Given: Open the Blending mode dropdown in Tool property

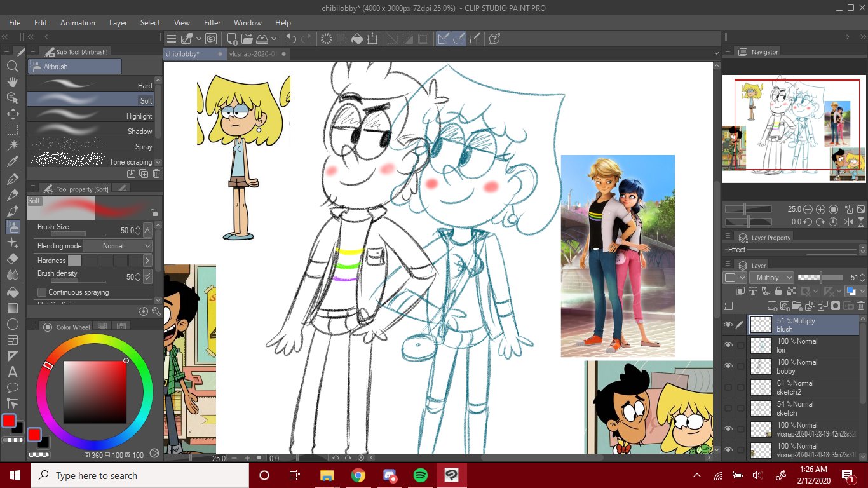Looking at the screenshot, I should (118, 246).
